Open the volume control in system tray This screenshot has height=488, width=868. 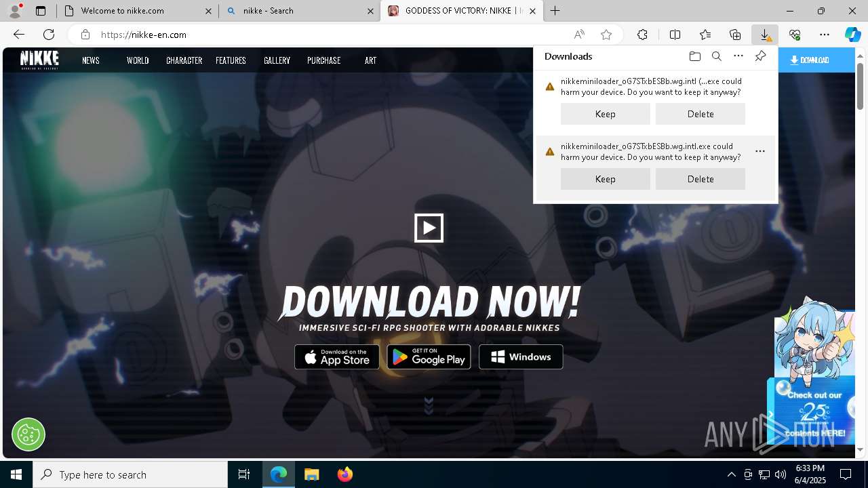(x=780, y=474)
